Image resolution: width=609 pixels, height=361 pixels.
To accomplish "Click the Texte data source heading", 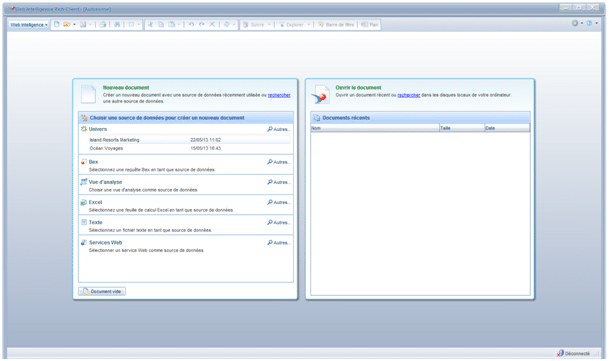I will (x=96, y=222).
